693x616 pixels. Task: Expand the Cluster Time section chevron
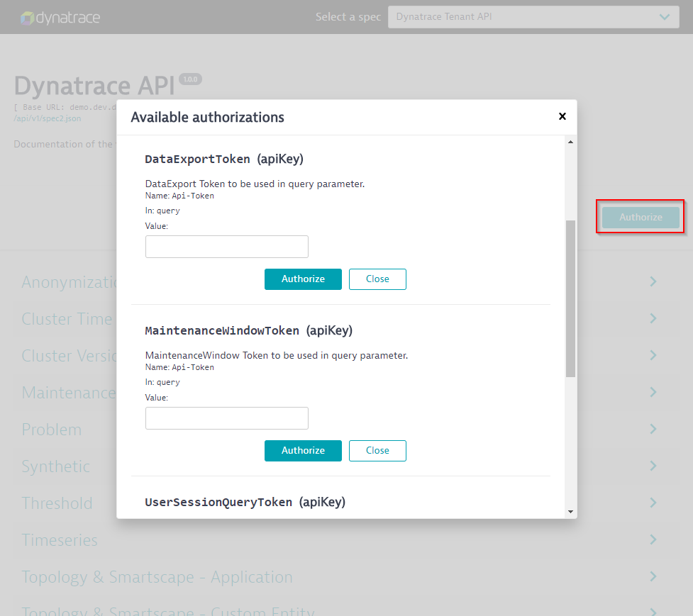[x=653, y=318]
